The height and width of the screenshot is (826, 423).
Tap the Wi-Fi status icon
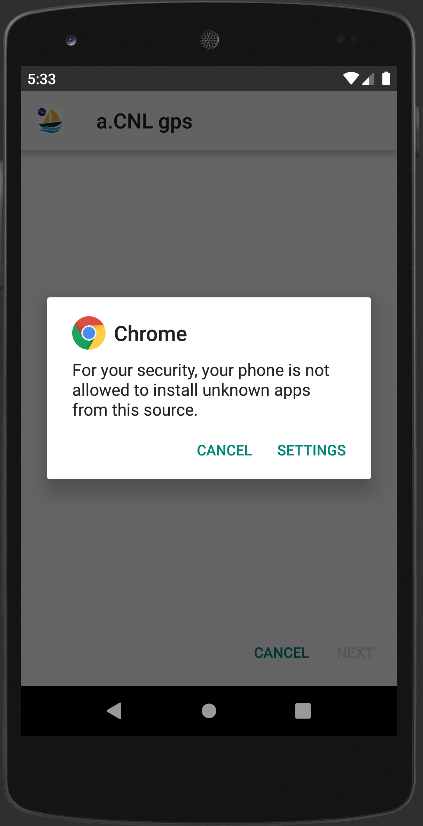350,79
